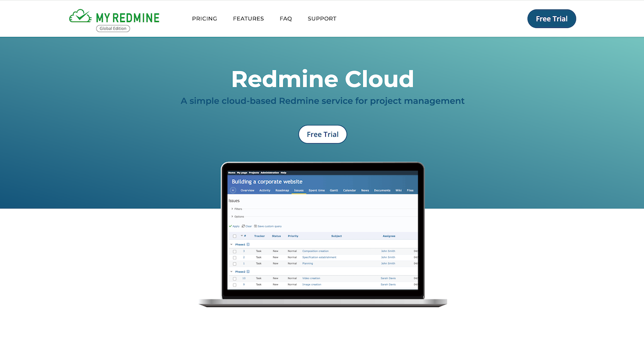Open issue number 3 link
644x338 pixels.
[x=244, y=251]
